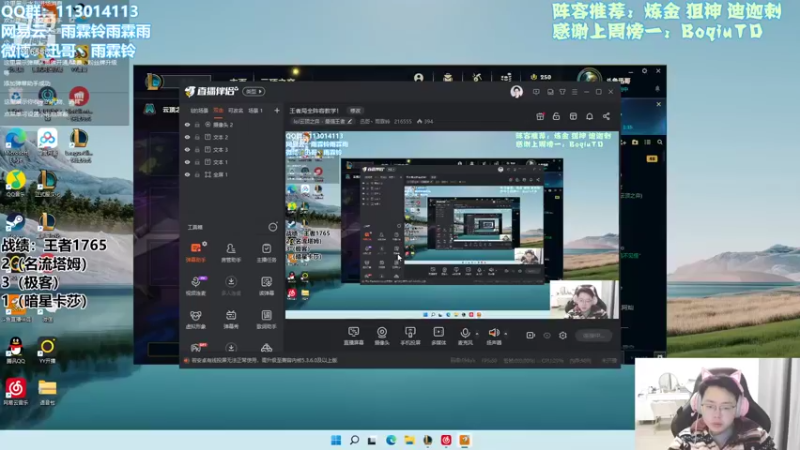Open the toolbox more-options circle button

273,227
